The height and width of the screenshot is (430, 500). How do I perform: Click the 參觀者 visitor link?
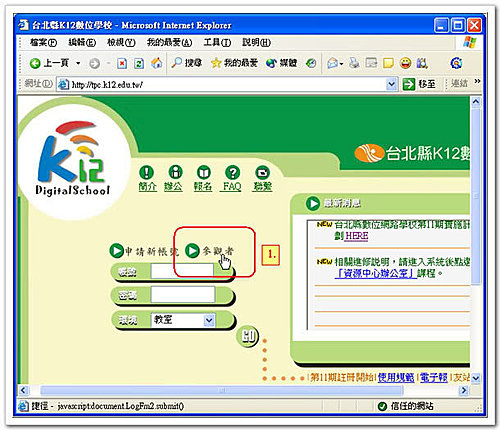click(x=209, y=251)
